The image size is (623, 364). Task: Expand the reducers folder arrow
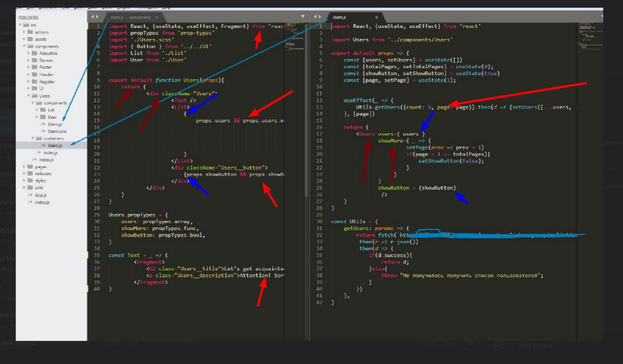(x=24, y=173)
